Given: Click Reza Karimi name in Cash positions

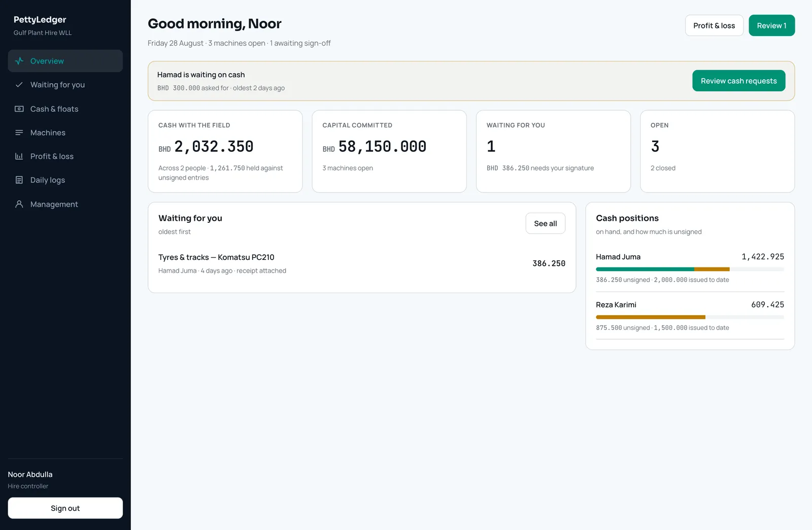Looking at the screenshot, I should click(x=616, y=305).
